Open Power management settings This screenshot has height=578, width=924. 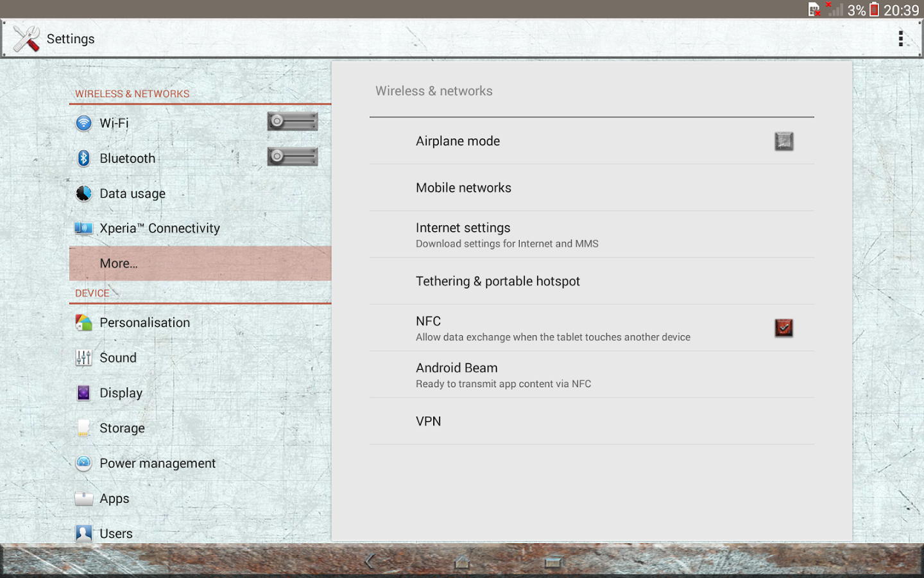click(x=158, y=463)
